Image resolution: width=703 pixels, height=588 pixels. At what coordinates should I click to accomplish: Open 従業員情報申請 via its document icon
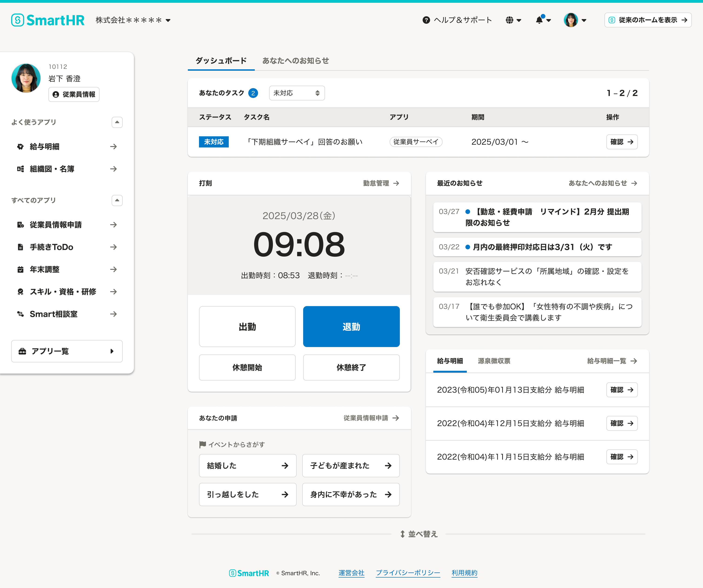click(20, 225)
